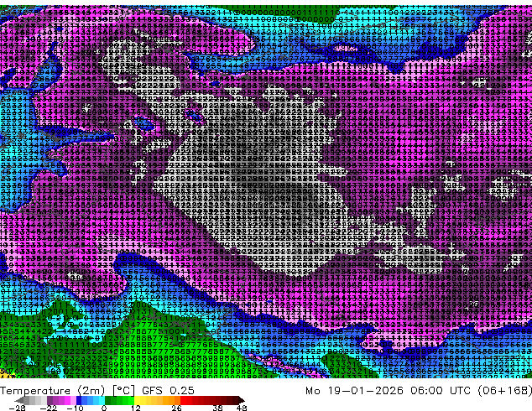Screen dimensions: 532x411
Task: Click the 'GFS 0.25' model label
Action: [168, 391]
